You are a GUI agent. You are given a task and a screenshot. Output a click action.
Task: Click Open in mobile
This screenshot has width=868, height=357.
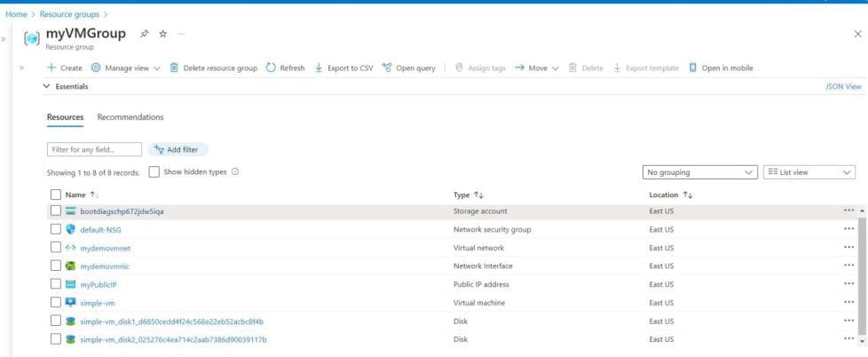[721, 68]
